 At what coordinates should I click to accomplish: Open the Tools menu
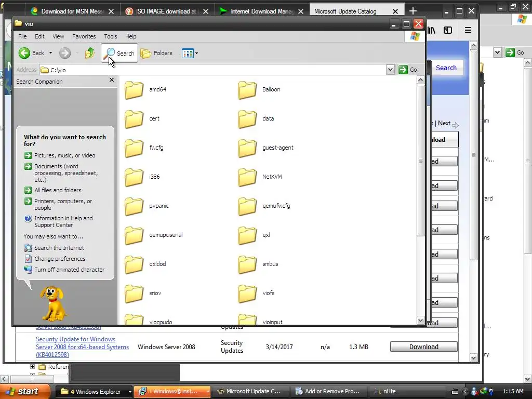(111, 36)
